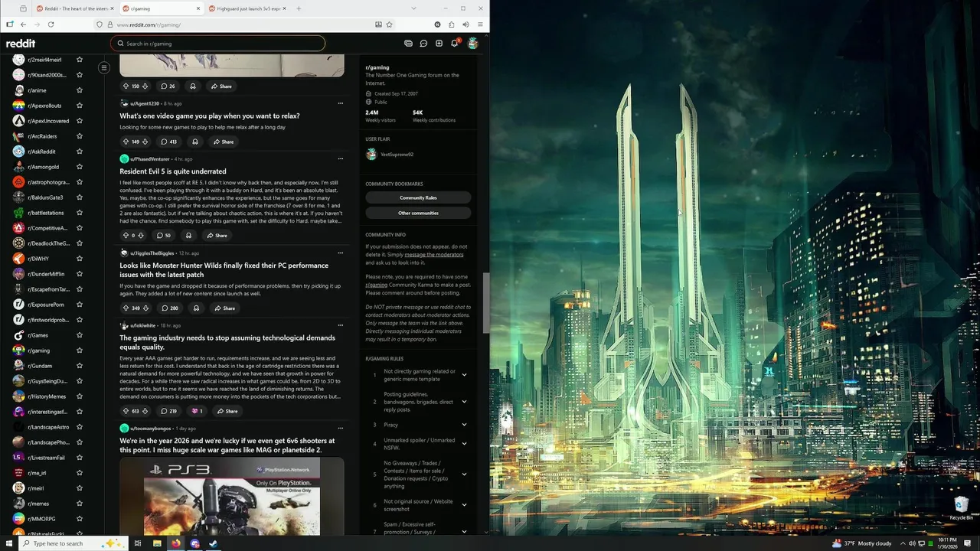The image size is (980, 551).
Task: Give award to Resident Evil 5 post
Action: pos(188,235)
